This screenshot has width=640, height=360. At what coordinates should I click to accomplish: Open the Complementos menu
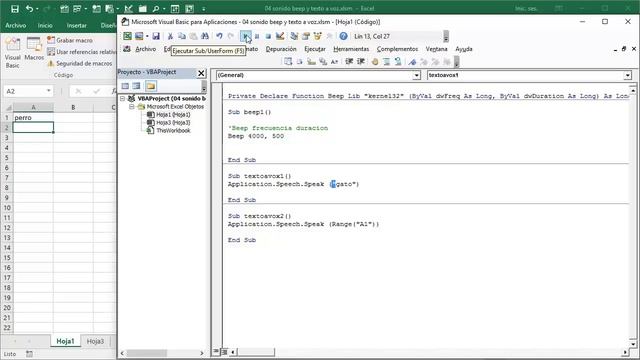[397, 49]
